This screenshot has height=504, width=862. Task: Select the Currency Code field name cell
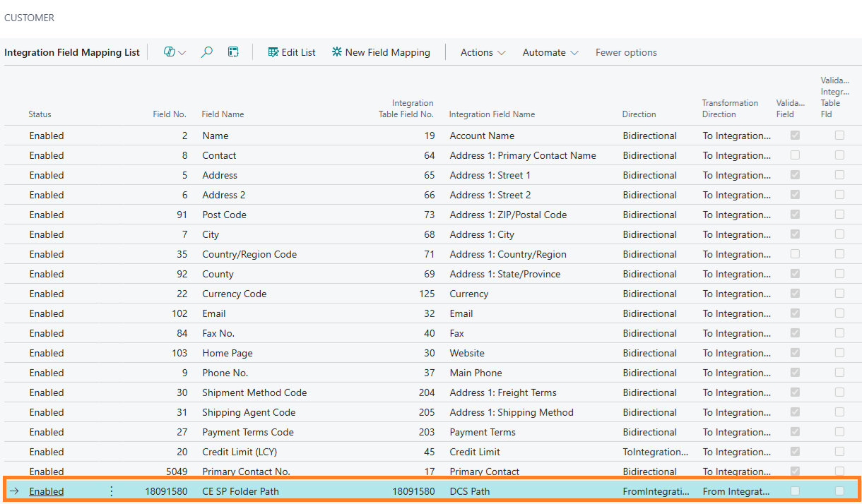pos(235,294)
